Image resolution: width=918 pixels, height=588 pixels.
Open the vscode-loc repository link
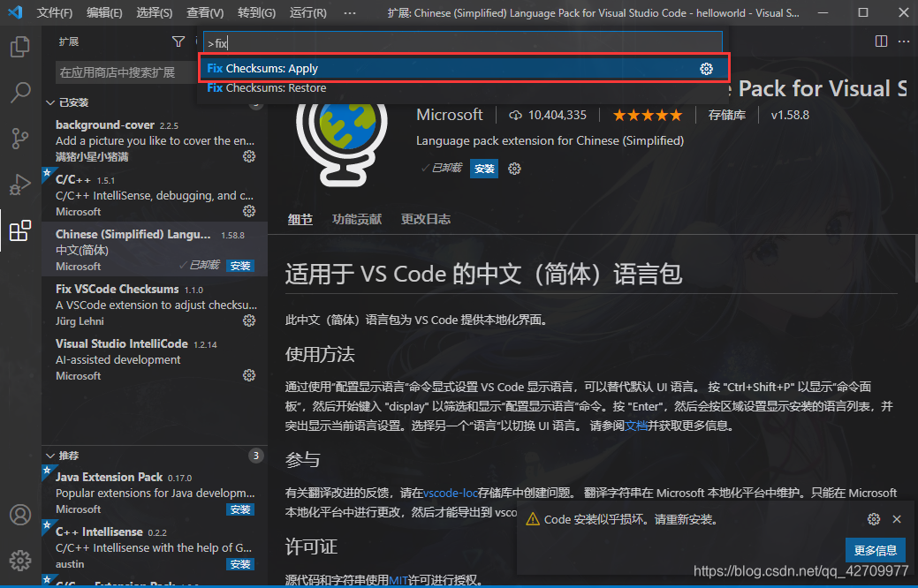451,493
